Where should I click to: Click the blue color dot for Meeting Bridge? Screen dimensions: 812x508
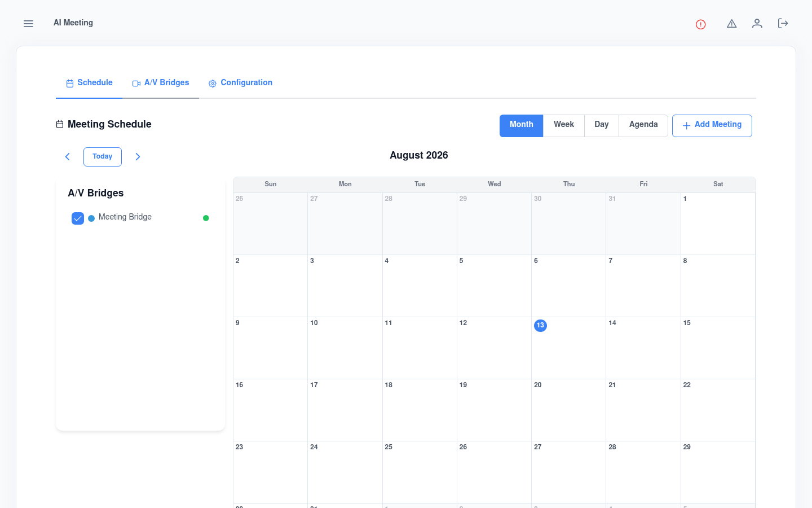pyautogui.click(x=91, y=218)
